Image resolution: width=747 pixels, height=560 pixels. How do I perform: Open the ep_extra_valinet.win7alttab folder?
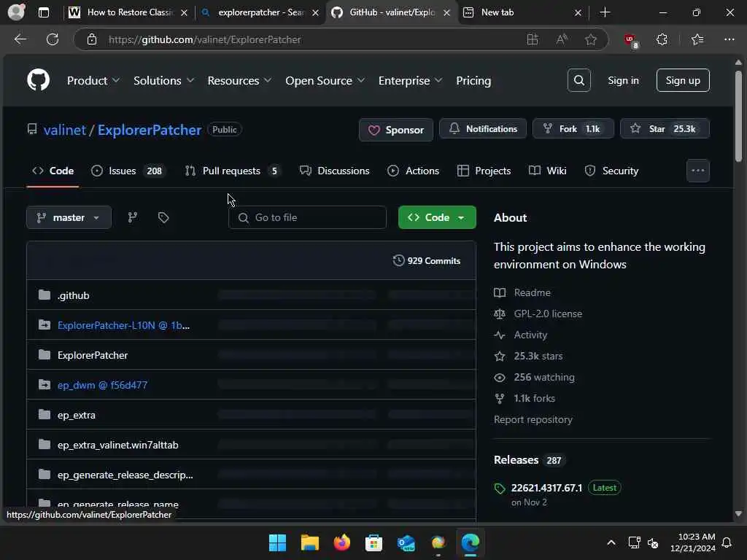tap(117, 445)
